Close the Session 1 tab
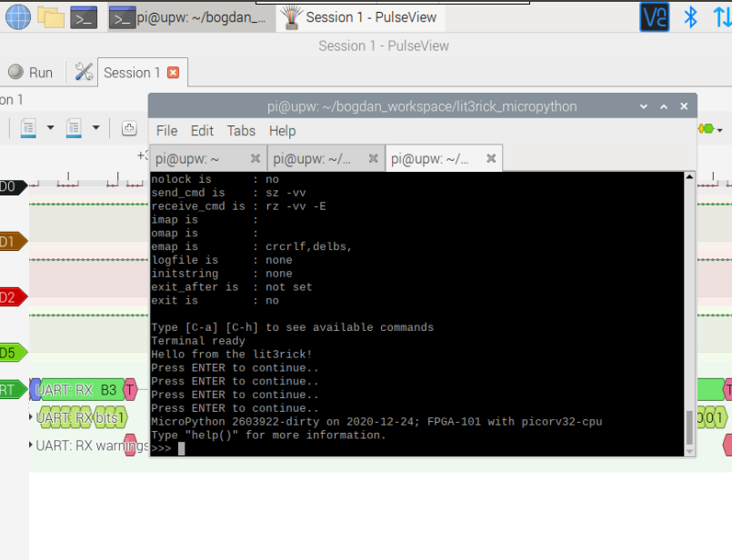The width and height of the screenshot is (732, 560). 173,73
